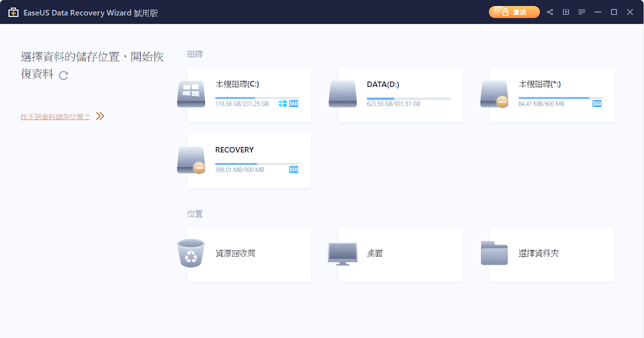Click 398.01 MB/800 MB size text
644x338 pixels.
(240, 170)
